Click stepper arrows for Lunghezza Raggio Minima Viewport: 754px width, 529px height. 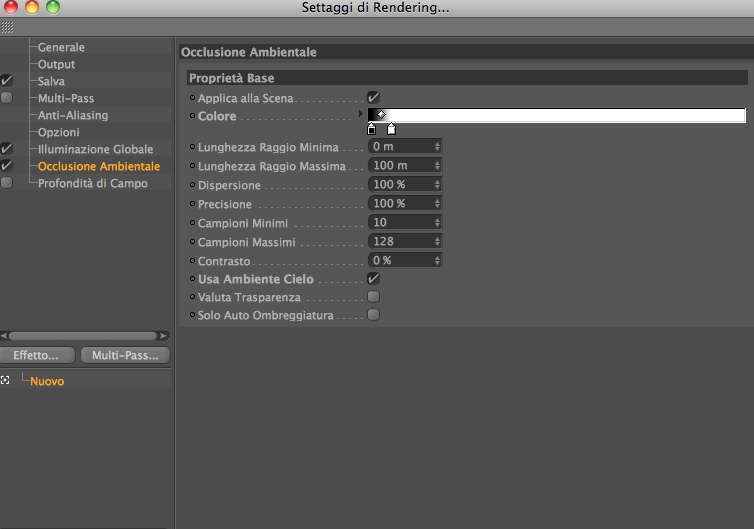coord(437,146)
